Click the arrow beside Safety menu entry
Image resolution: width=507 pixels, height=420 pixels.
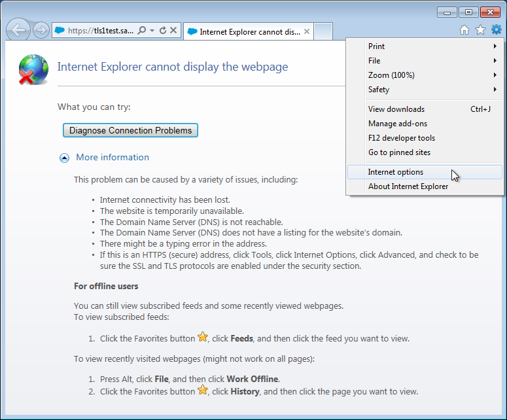coord(495,89)
